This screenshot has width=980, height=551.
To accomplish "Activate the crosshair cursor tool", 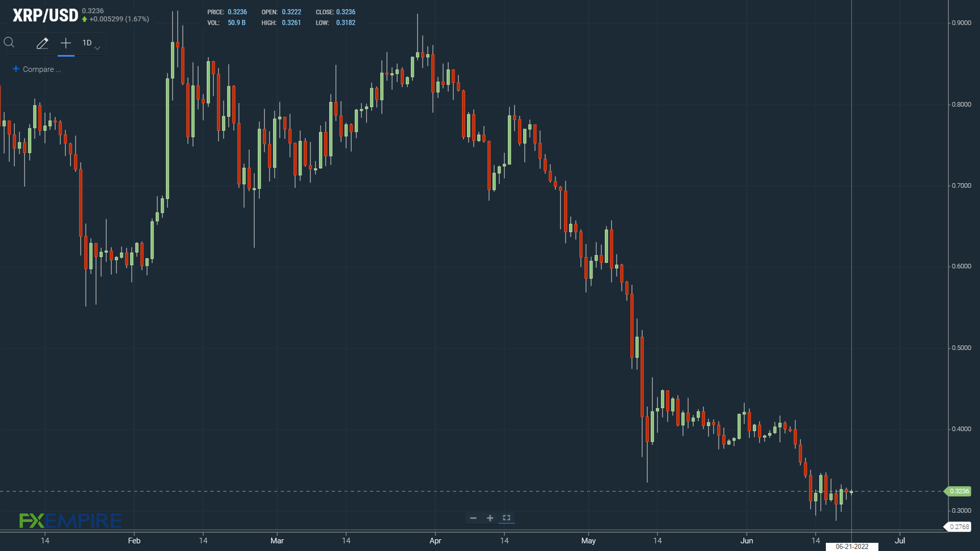I will pos(66,43).
